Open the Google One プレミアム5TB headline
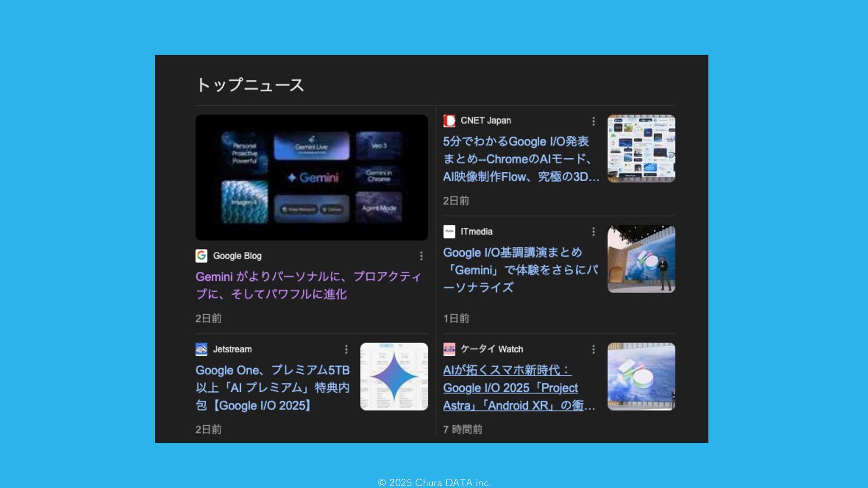This screenshot has width=868, height=488. tap(272, 388)
